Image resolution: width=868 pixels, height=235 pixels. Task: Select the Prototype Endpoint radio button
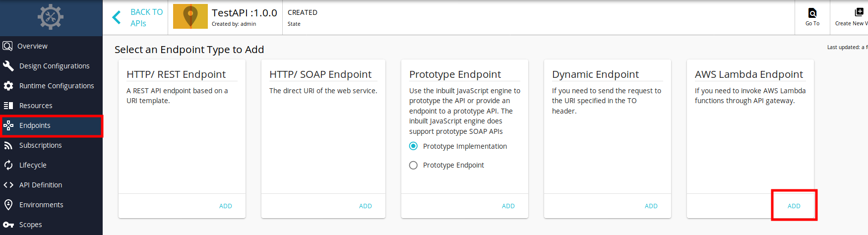[x=413, y=165]
